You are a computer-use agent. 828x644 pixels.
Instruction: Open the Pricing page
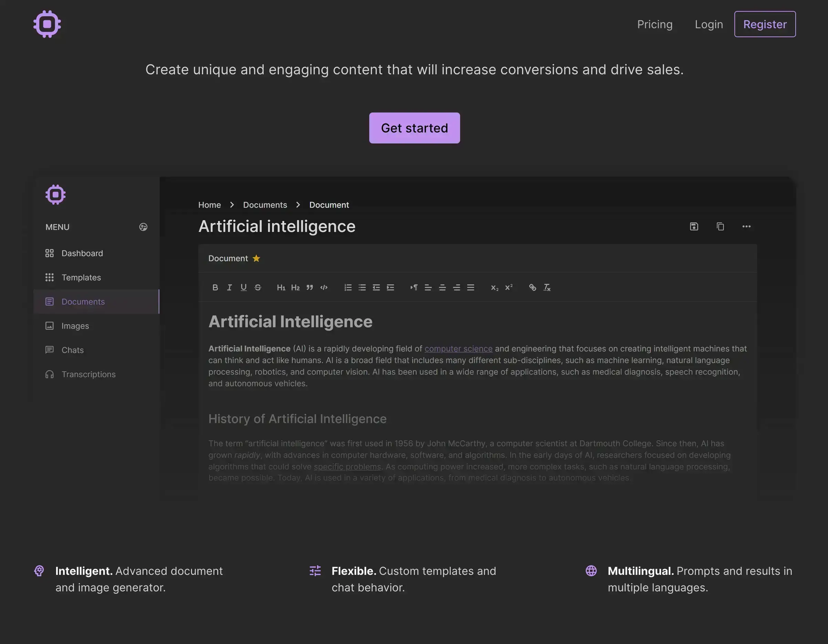655,24
